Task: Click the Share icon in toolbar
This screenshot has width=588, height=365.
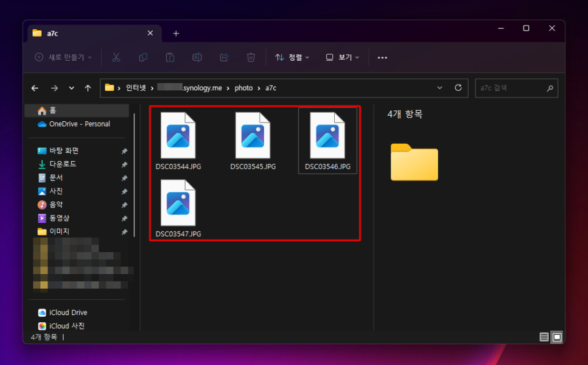Action: click(x=224, y=57)
